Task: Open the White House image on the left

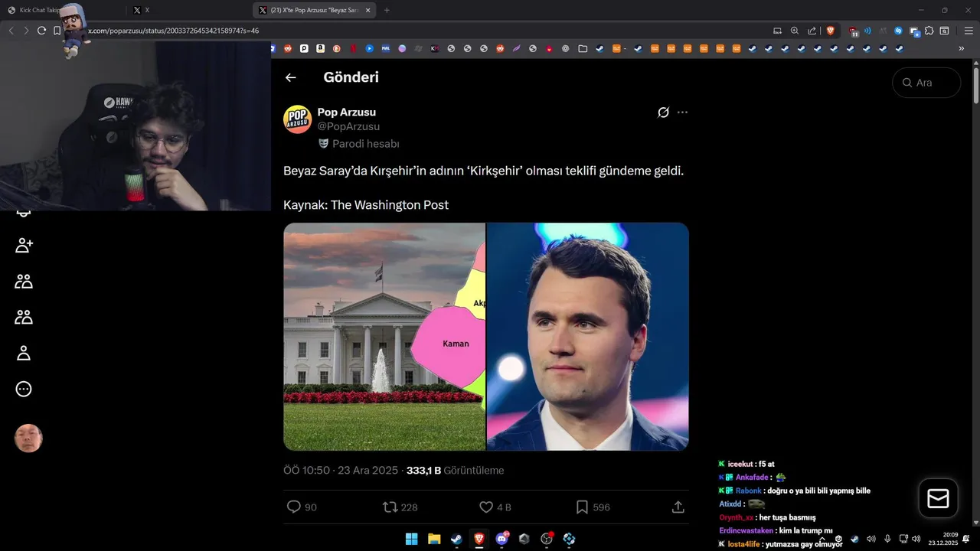Action: click(x=384, y=337)
